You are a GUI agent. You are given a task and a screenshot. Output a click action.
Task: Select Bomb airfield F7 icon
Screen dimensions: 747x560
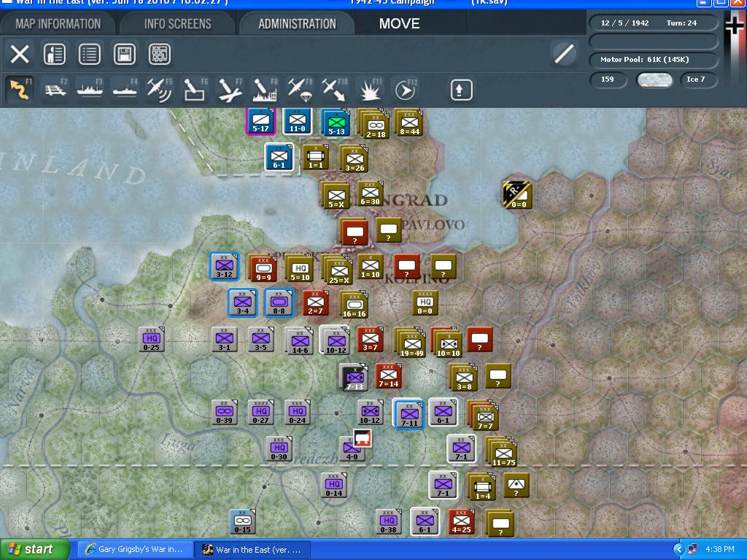(230, 90)
